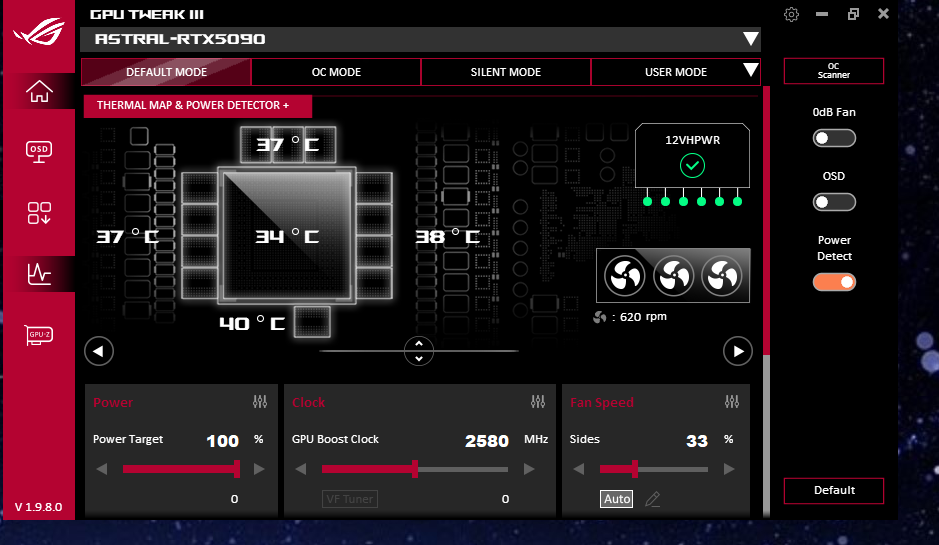Expand the User Mode profile dropdown arrow
This screenshot has width=939, height=545.
(750, 70)
